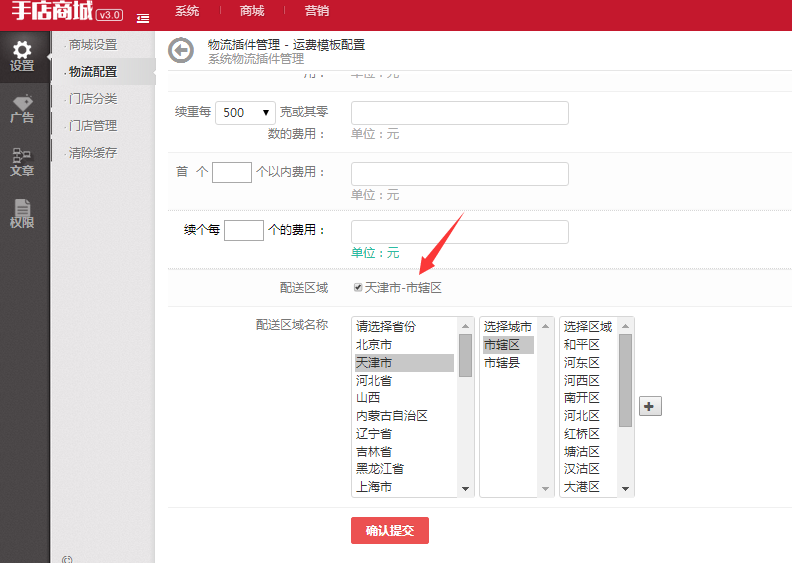Choose 和平区 in the district list

582,345
